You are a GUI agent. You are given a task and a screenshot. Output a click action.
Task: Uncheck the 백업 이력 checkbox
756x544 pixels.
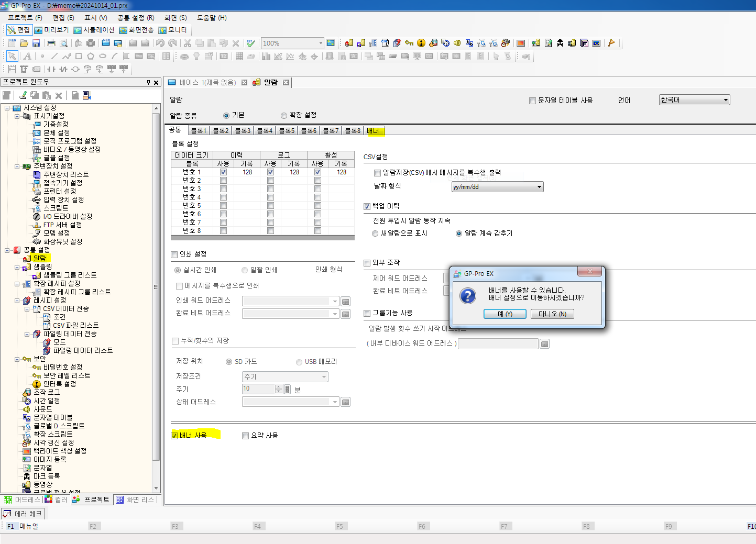click(367, 206)
